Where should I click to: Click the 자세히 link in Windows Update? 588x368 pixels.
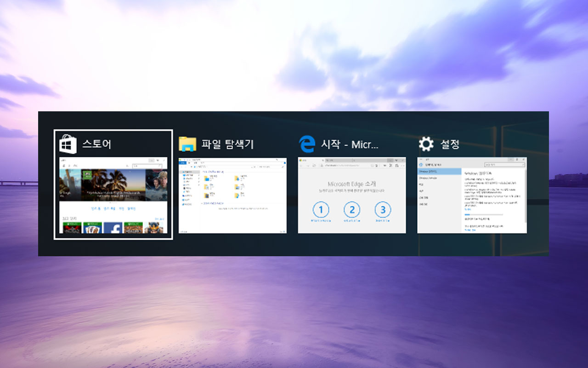coord(468,209)
